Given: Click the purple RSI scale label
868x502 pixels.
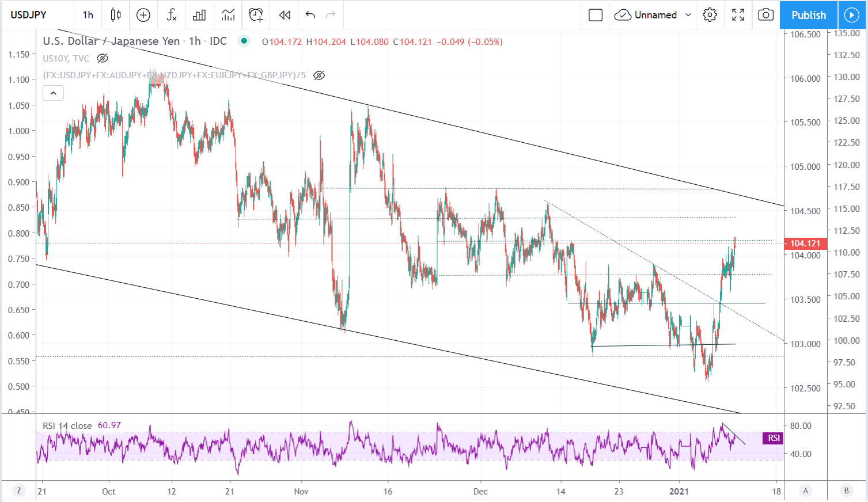Looking at the screenshot, I should tap(774, 438).
